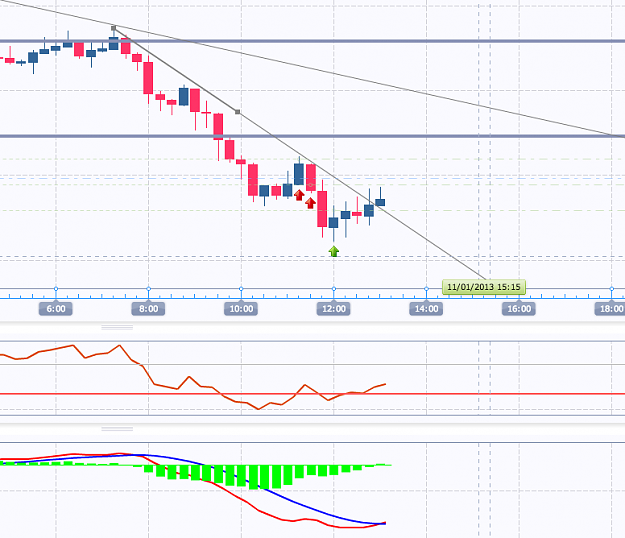Click the tall red candle after 8:00
Viewport: 625px width, 538px height.
pos(148,78)
